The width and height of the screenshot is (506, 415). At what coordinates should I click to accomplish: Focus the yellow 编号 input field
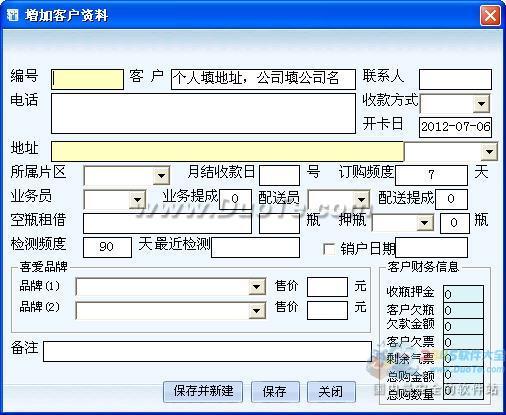[87, 79]
